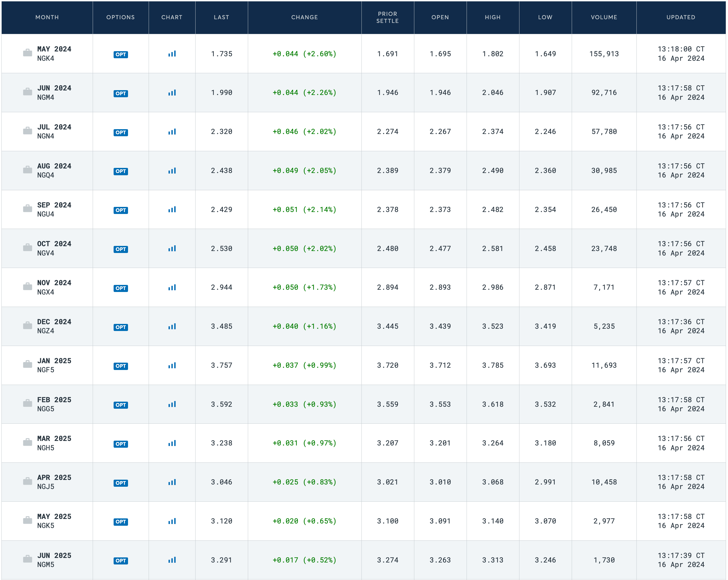The width and height of the screenshot is (728, 580).
Task: Open the chart icon for DEC 2024 NGZ4
Action: coord(172,326)
